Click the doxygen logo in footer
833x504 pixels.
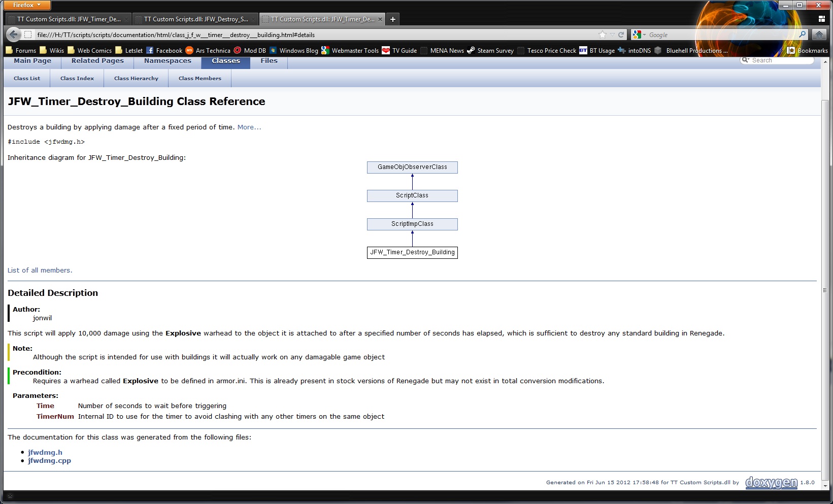(771, 482)
